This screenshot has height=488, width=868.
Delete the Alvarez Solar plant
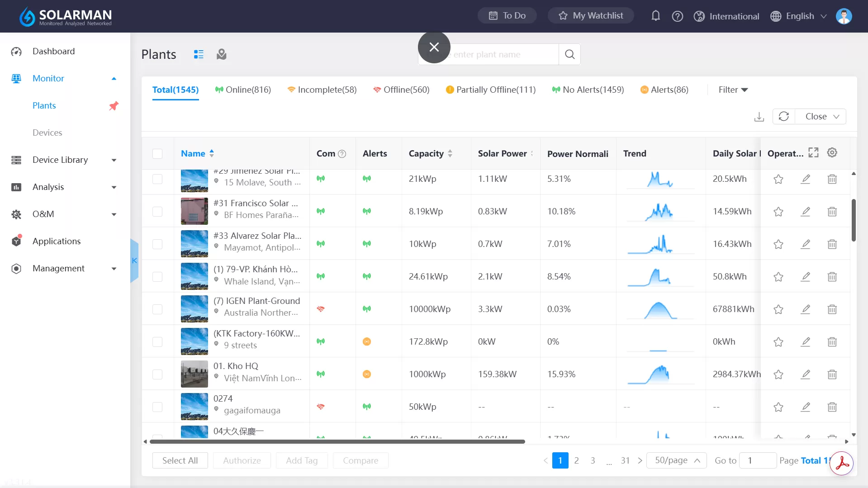point(832,244)
